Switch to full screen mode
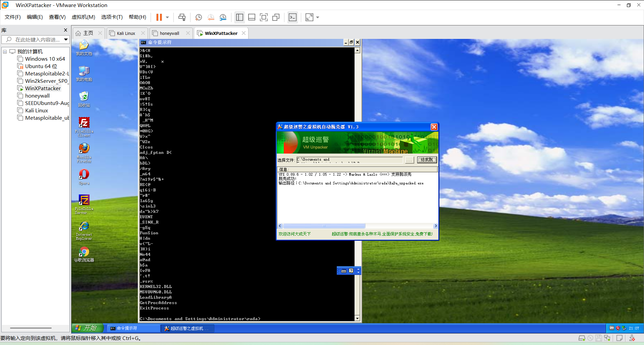Image resolution: width=644 pixels, height=345 pixels. point(264,17)
